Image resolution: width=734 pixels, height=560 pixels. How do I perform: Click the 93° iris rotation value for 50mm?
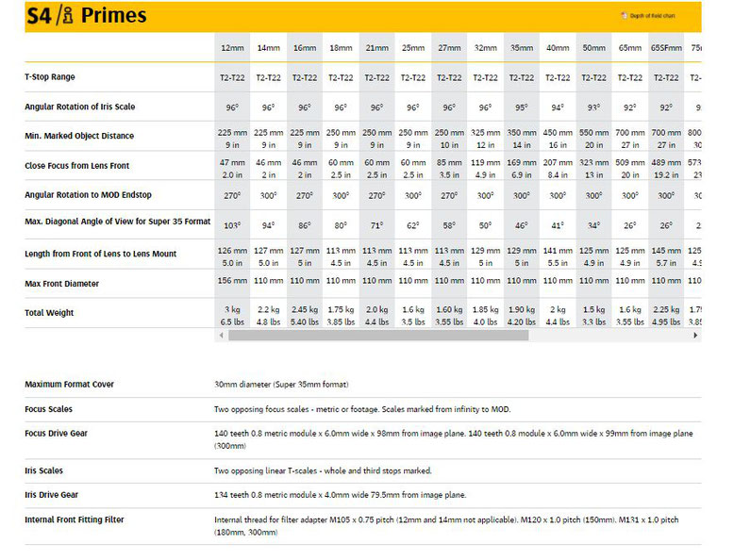point(593,107)
